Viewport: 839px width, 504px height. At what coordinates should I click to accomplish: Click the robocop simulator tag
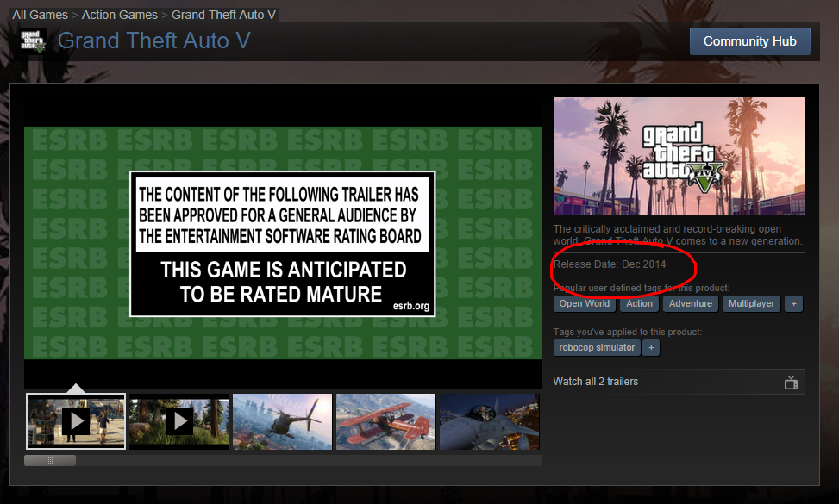[x=597, y=347]
